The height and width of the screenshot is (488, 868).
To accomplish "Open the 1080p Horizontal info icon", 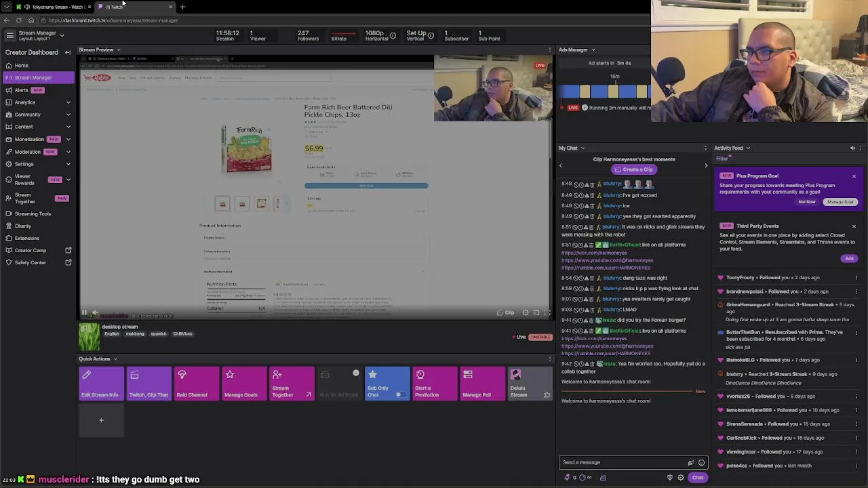I will pyautogui.click(x=393, y=35).
